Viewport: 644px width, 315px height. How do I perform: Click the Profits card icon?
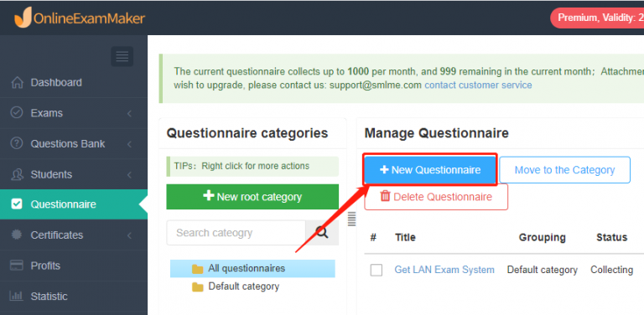click(17, 266)
